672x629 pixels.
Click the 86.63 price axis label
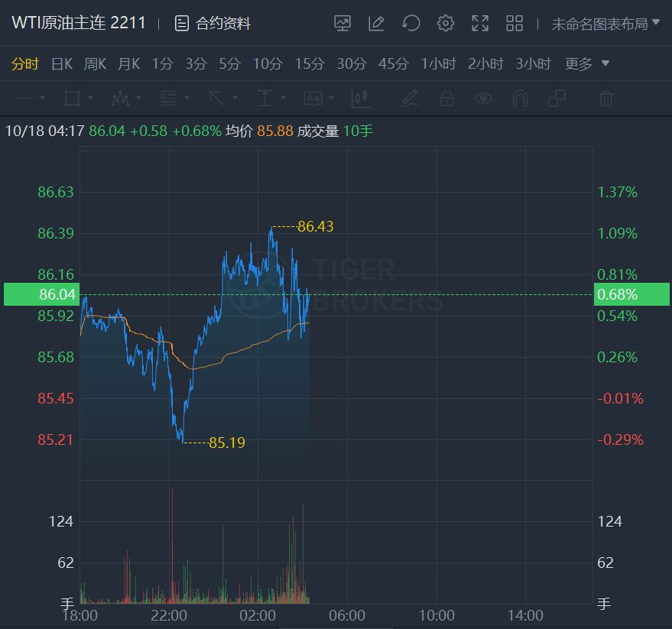(x=56, y=192)
